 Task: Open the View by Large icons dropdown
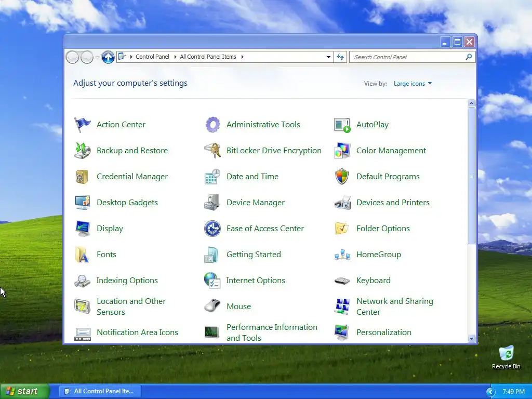(413, 84)
